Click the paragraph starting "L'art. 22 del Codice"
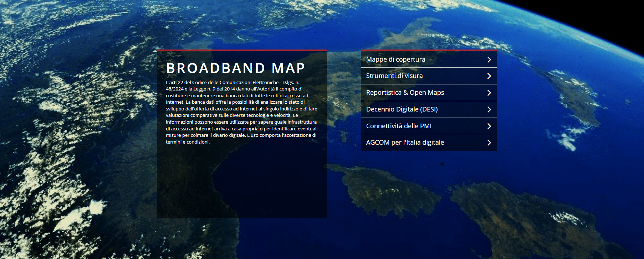This screenshot has width=644, height=259. point(242,112)
